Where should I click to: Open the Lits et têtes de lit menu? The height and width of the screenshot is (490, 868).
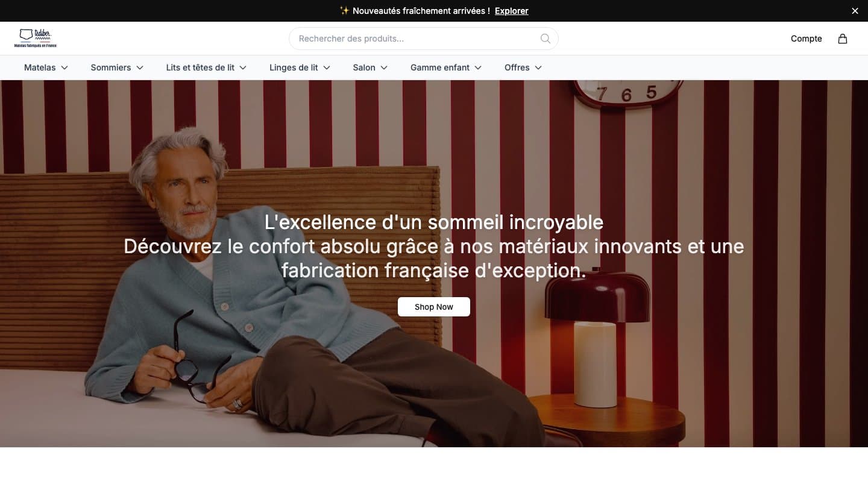206,68
